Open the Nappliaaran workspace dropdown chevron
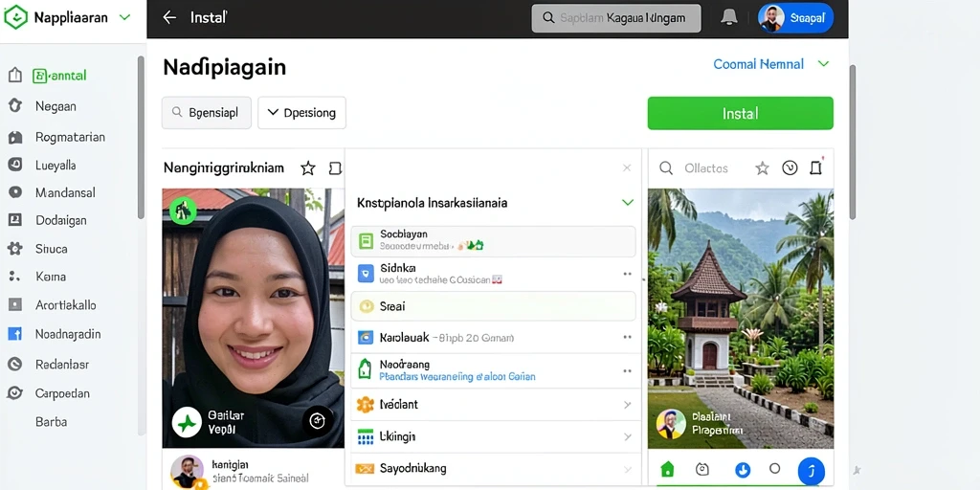The image size is (980, 490). [125, 17]
